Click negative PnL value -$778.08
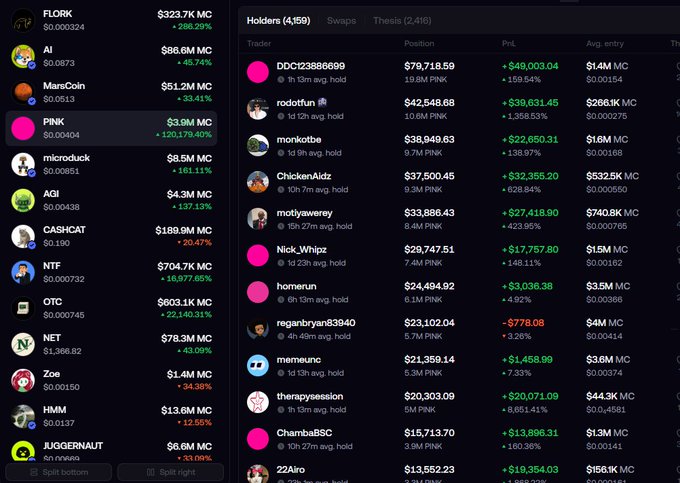680x483 pixels. [x=523, y=323]
